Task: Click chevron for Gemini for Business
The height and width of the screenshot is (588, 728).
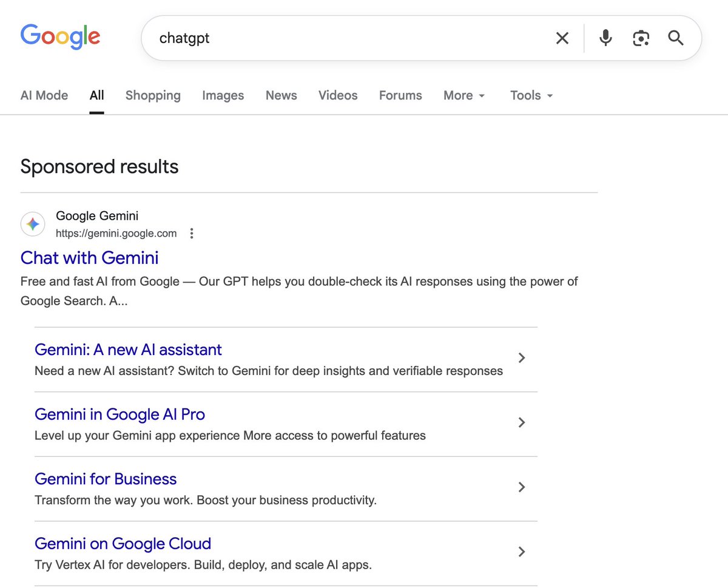Action: tap(521, 487)
